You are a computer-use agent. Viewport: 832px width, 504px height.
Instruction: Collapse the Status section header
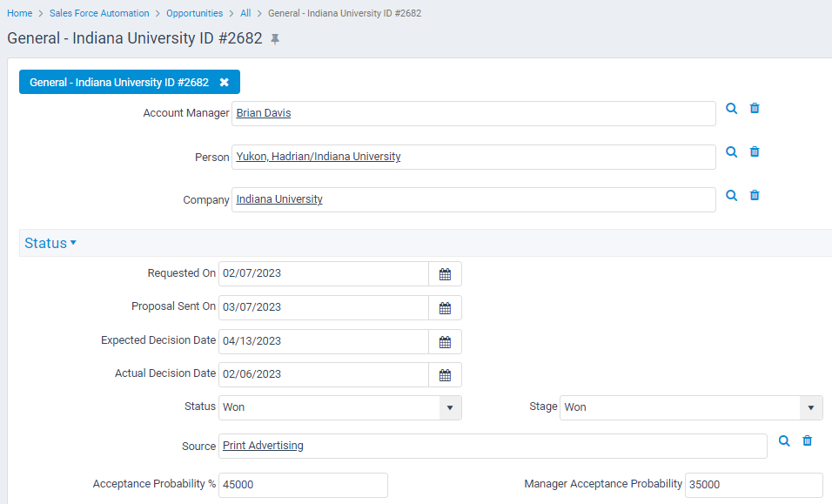click(x=50, y=243)
